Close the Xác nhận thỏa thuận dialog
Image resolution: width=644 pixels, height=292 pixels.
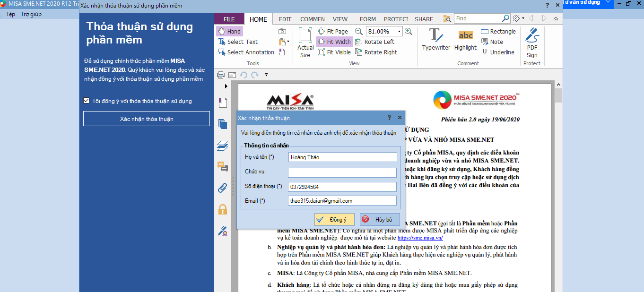[x=400, y=118]
